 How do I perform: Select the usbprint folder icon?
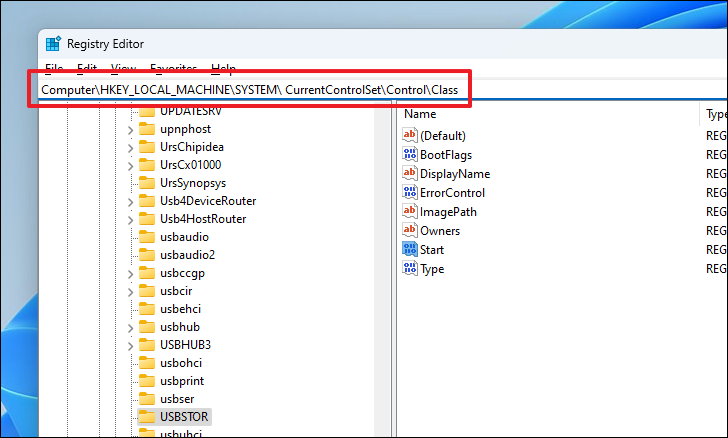[x=147, y=381]
